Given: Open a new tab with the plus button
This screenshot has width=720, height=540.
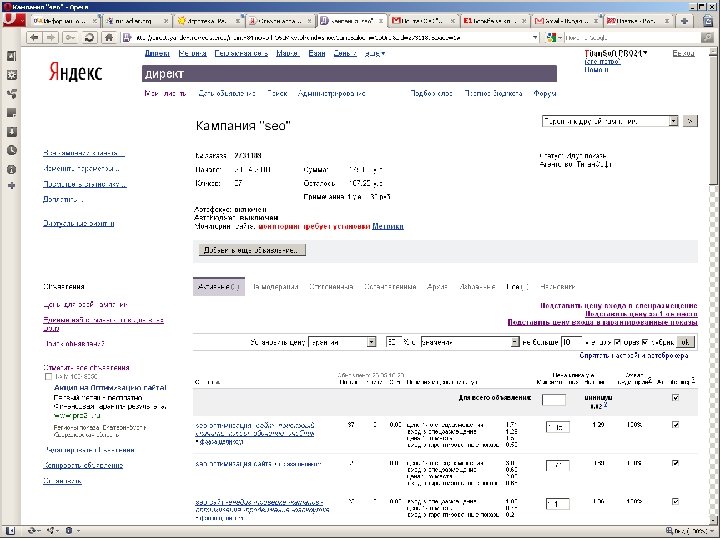Looking at the screenshot, I should 684,21.
